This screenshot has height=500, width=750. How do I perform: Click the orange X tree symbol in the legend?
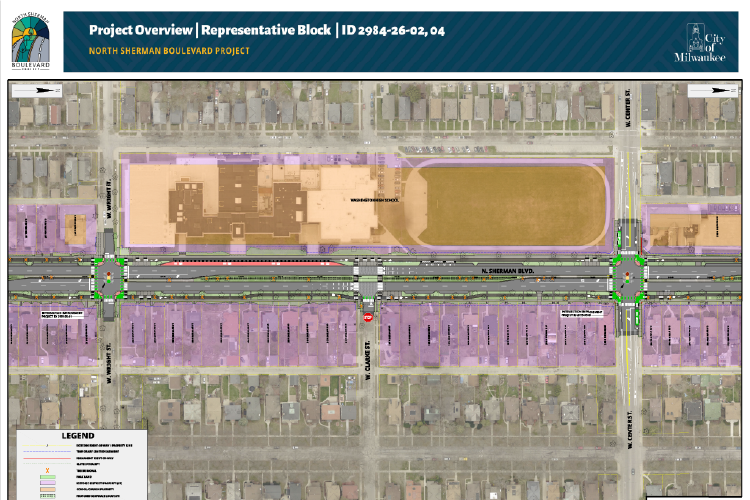[x=47, y=471]
